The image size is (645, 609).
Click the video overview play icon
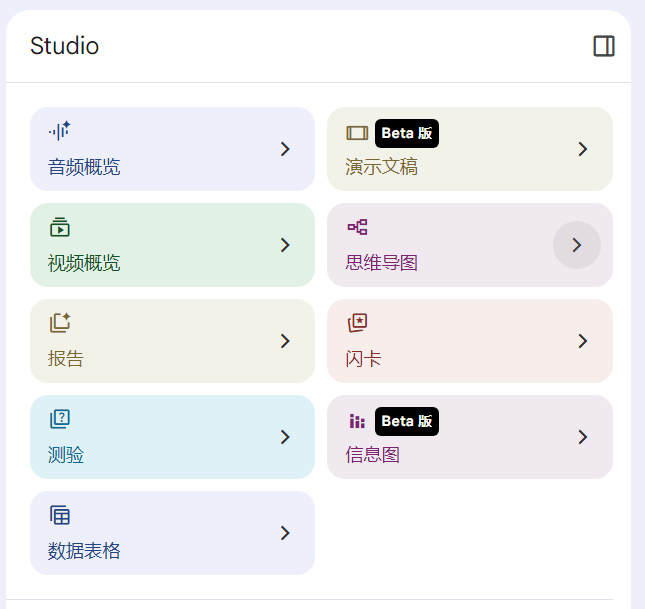tap(60, 227)
